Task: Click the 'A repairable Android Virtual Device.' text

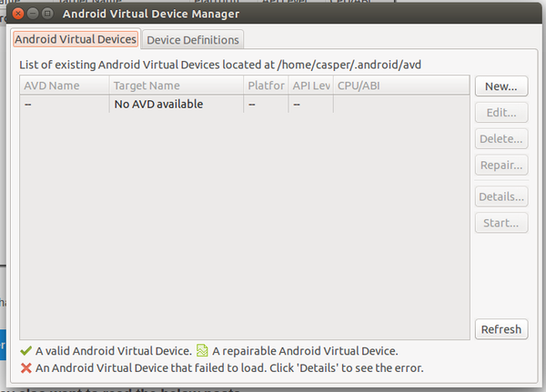Action: [305, 351]
